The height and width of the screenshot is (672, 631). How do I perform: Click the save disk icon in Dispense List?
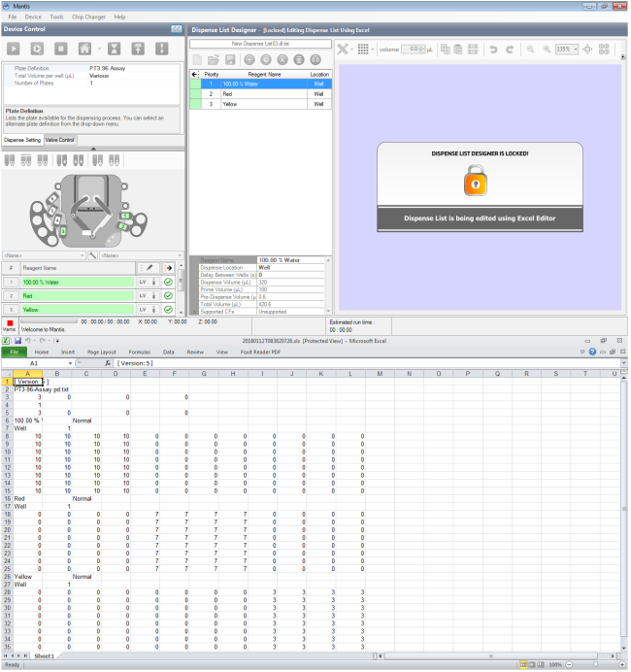pos(229,59)
